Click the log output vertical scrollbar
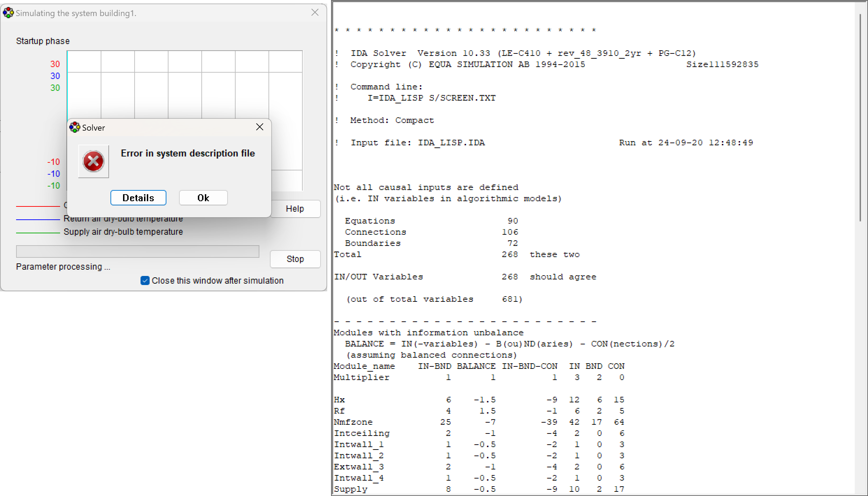This screenshot has width=868, height=496. coord(860,117)
